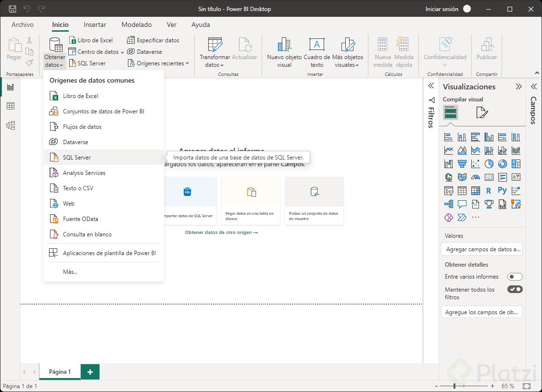The image size is (542, 392).
Task: Switch to the Modelado tab
Action: 137,24
